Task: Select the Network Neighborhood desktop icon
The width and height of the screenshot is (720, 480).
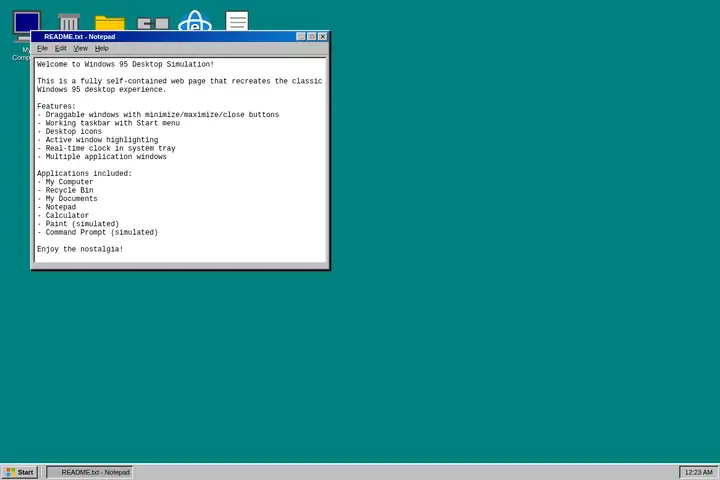Action: [153, 23]
